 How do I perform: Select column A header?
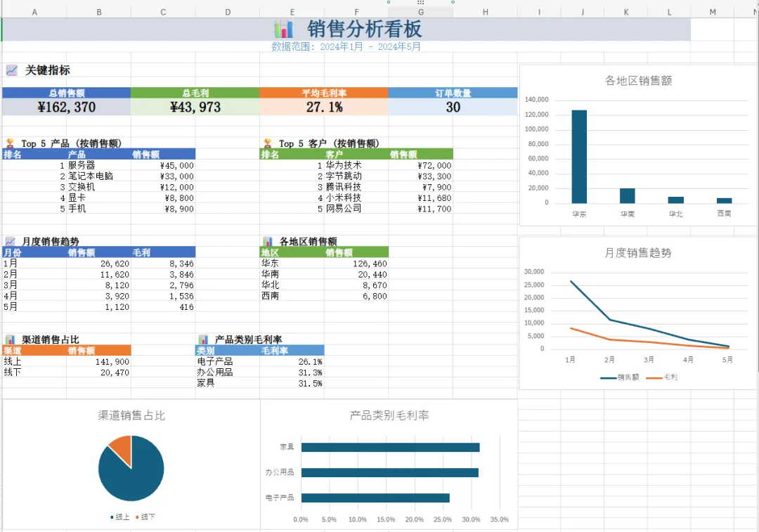pyautogui.click(x=34, y=12)
